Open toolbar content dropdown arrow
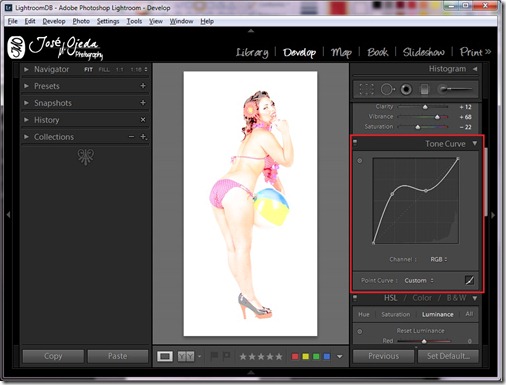 tap(340, 356)
